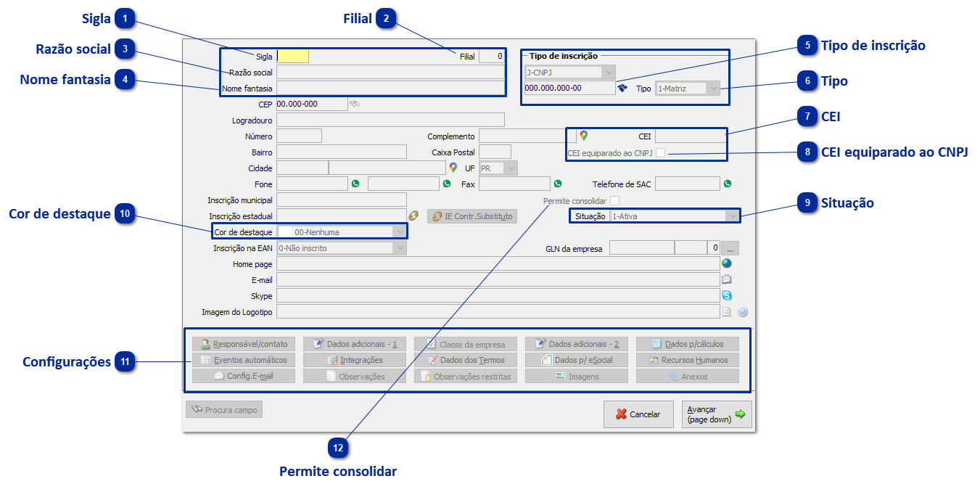This screenshot has height=492, width=980.
Task: Click the Skype input field
Action: (498, 296)
